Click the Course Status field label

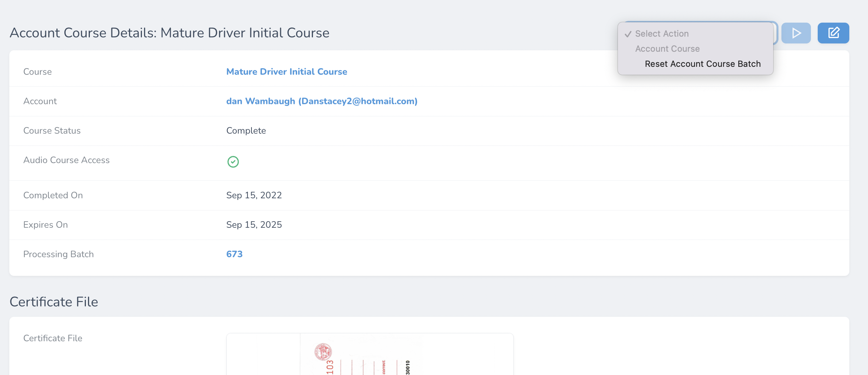52,131
